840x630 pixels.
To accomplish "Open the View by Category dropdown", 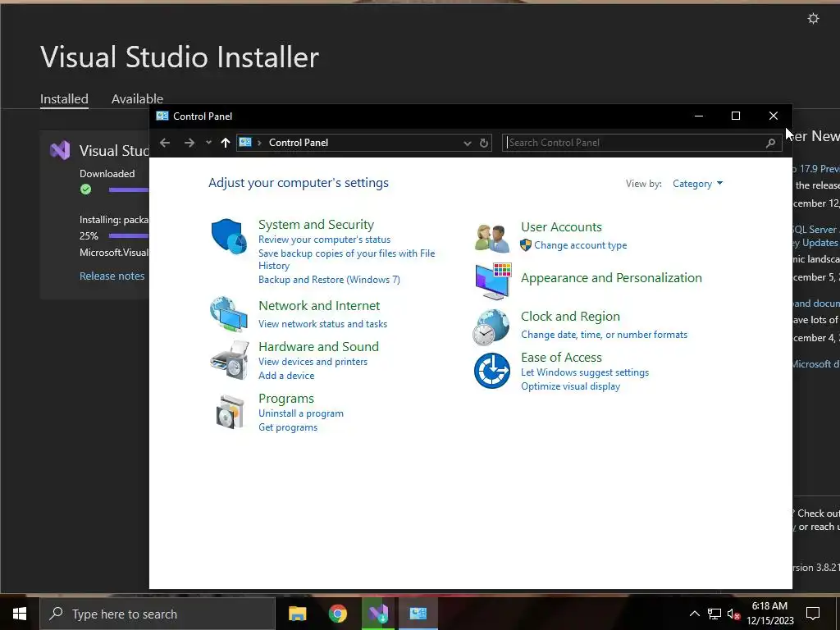I will tap(697, 184).
